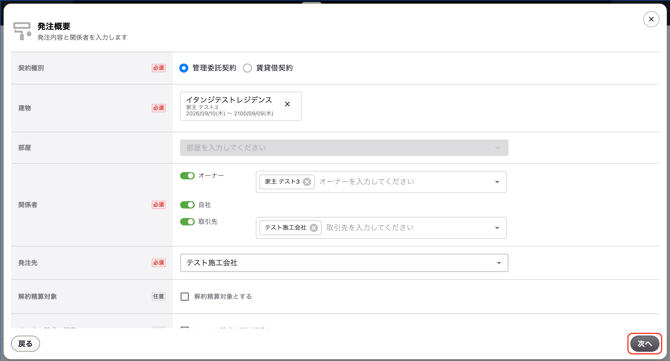Click 戻る button
This screenshot has height=361, width=670.
(25, 343)
